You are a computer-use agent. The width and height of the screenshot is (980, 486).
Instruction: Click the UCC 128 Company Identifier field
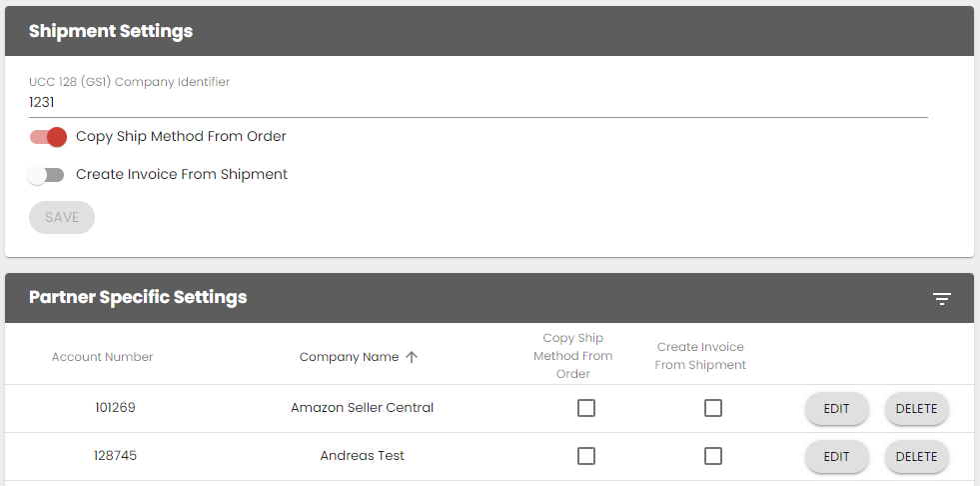478,102
